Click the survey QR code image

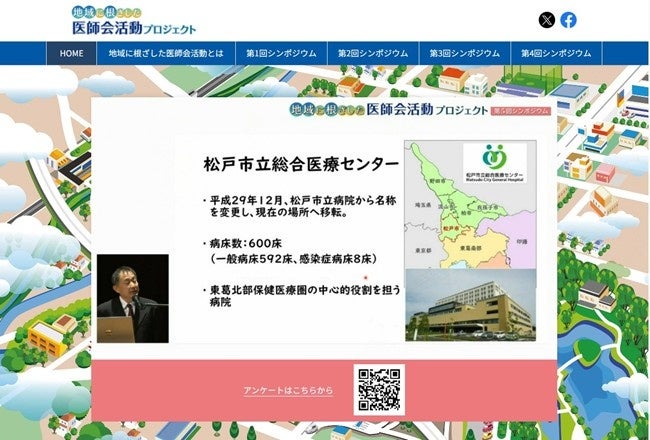tap(379, 389)
